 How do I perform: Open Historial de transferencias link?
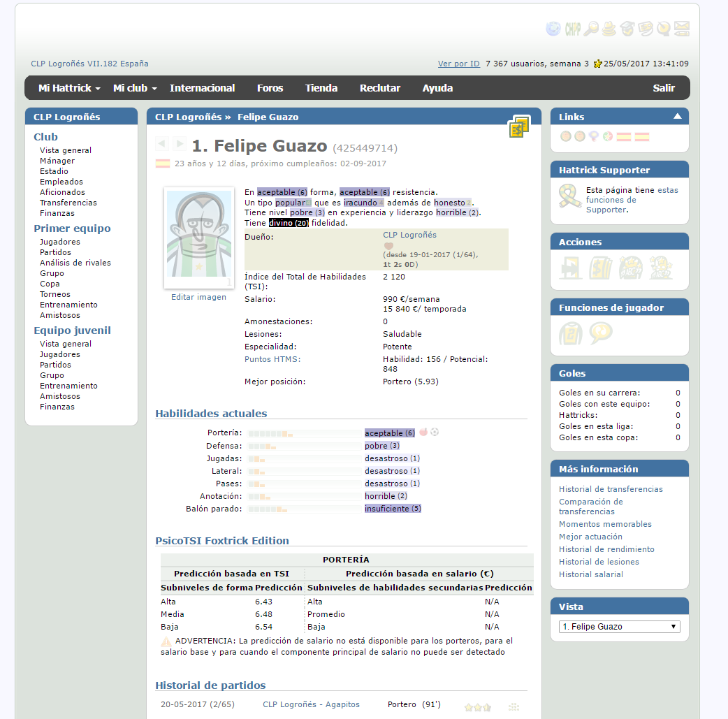click(x=611, y=489)
